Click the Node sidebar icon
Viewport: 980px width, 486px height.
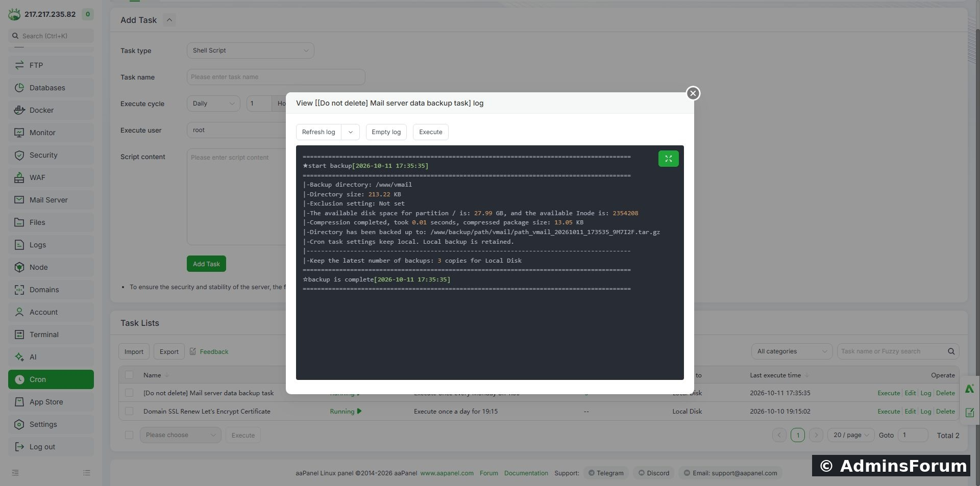pyautogui.click(x=19, y=267)
